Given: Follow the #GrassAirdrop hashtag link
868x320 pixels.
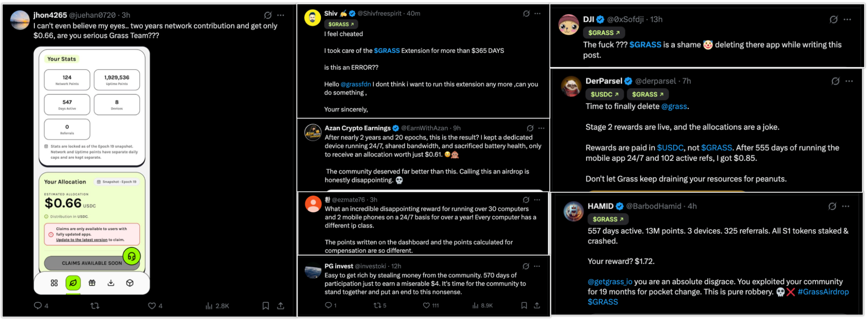Looking at the screenshot, I should 823,292.
